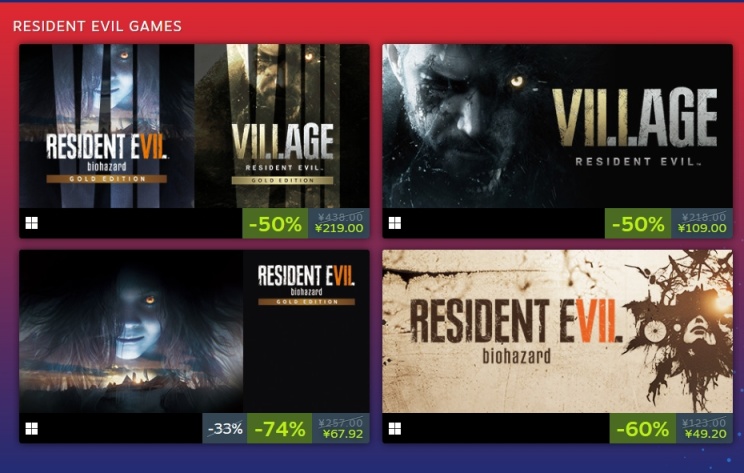Click the Resident Evil Games section heading
The image size is (744, 473).
click(x=97, y=26)
